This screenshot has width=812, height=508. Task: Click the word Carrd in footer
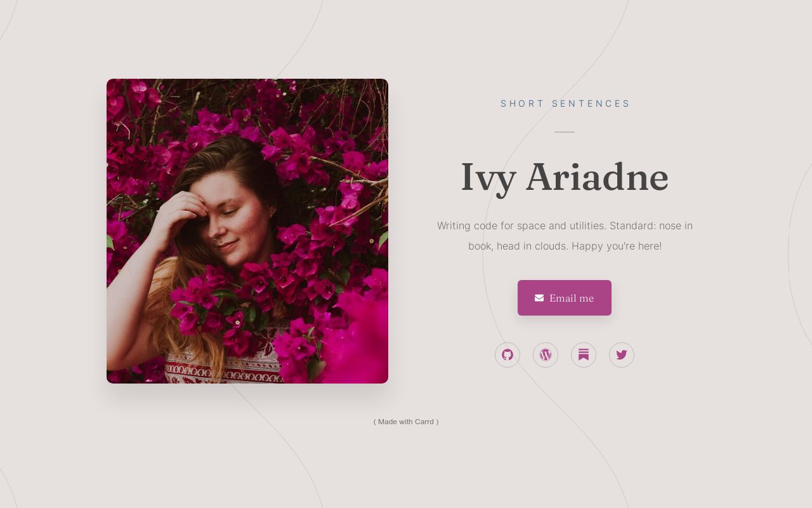point(424,422)
